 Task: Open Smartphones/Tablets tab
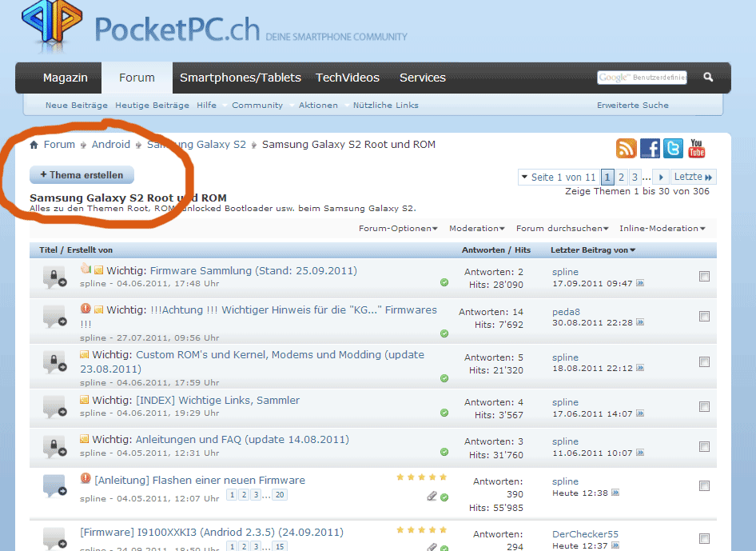(x=240, y=78)
